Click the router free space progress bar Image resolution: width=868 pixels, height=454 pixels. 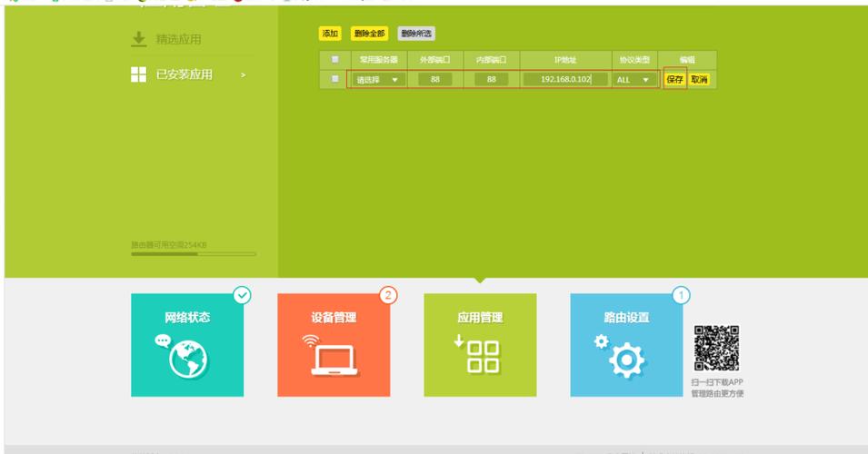(x=194, y=254)
